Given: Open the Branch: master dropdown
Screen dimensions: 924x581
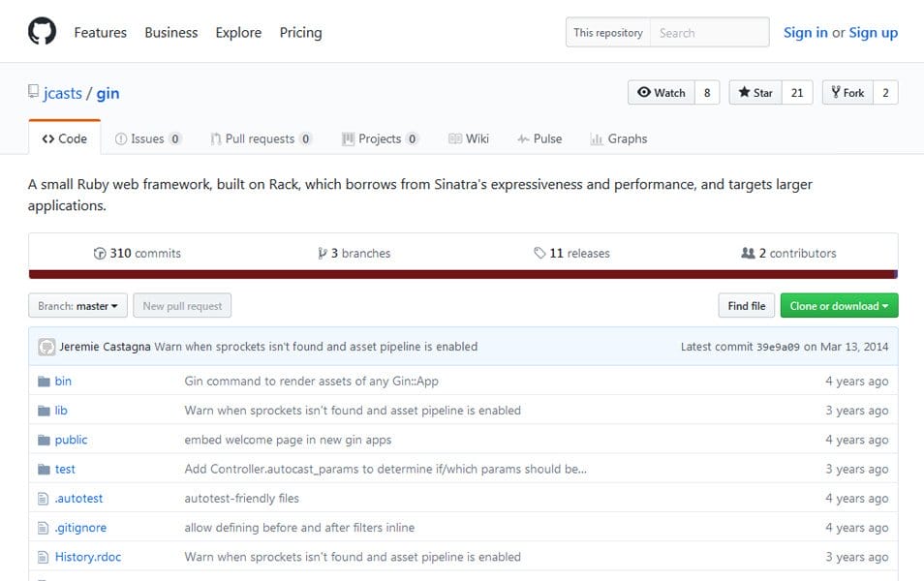Looking at the screenshot, I should click(x=77, y=306).
